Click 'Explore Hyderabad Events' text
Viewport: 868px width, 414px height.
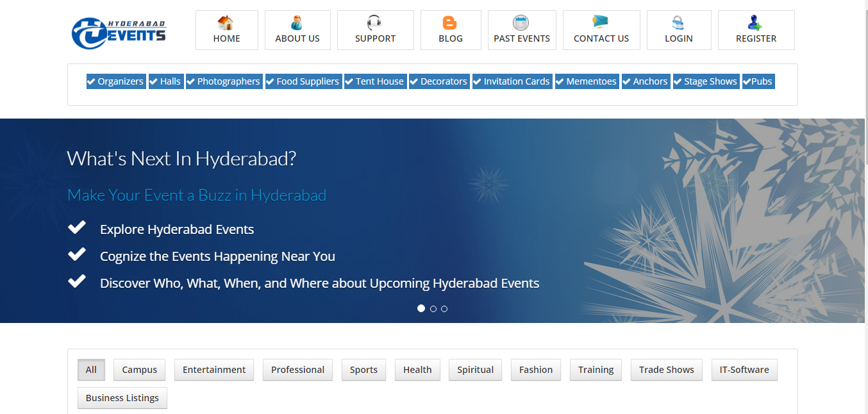(x=177, y=229)
